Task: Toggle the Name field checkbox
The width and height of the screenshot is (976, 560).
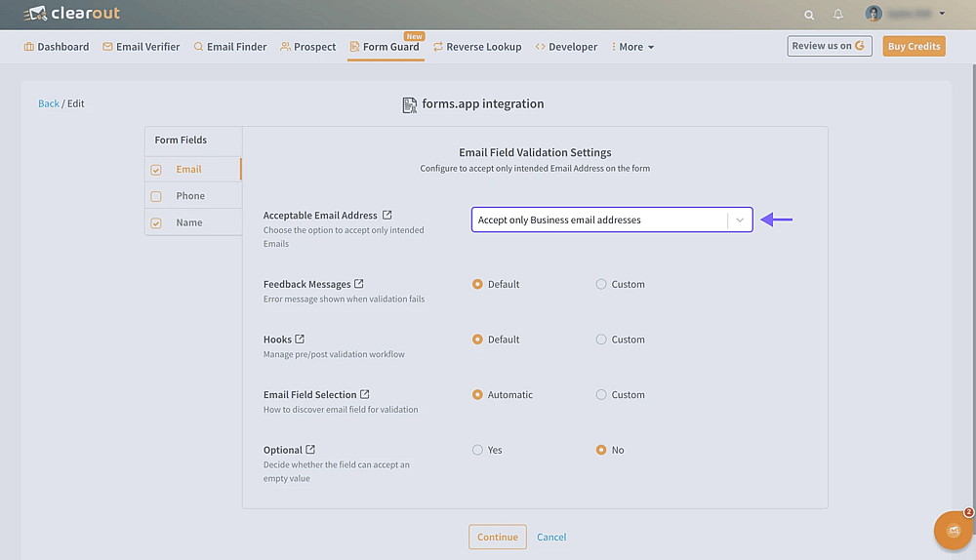Action: (155, 222)
